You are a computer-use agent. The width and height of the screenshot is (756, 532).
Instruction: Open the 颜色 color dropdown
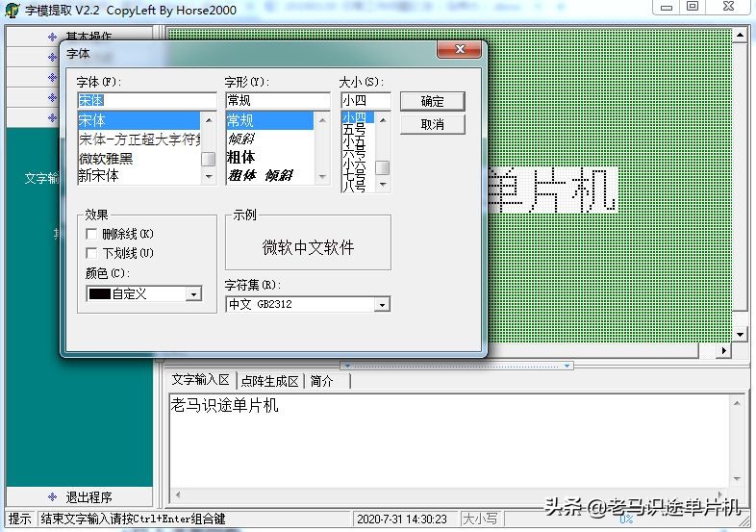(x=193, y=293)
